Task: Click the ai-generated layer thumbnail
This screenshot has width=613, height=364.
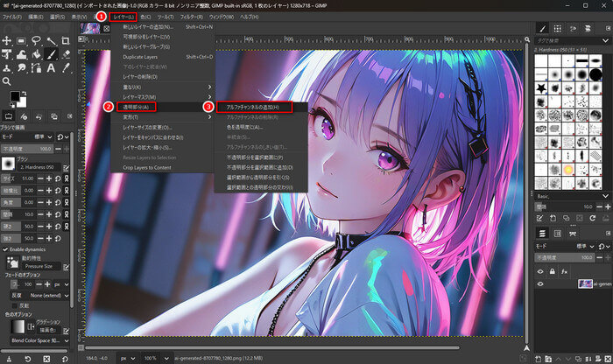Action: (x=585, y=283)
